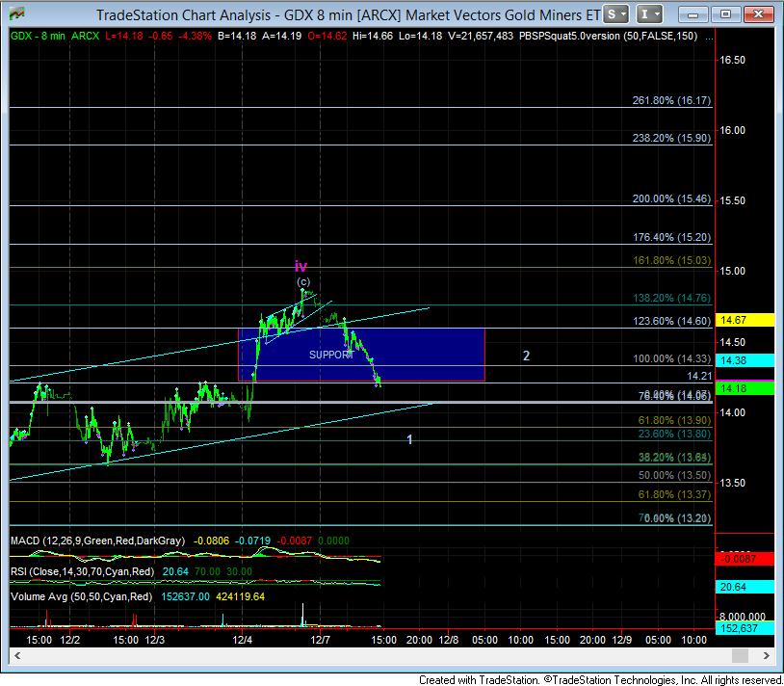Click the high value 'Hi=14.66'
784x686 pixels.
point(373,36)
